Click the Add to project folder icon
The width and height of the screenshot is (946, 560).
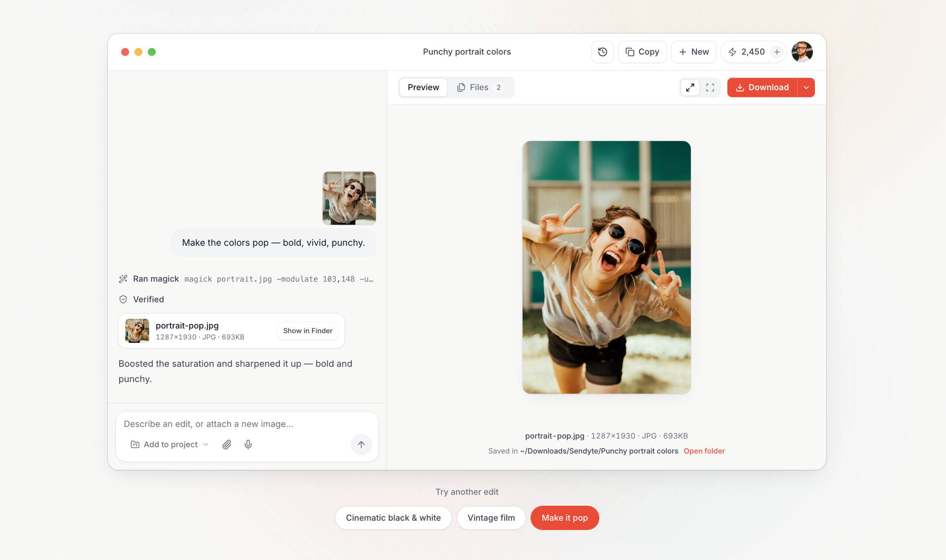tap(135, 444)
